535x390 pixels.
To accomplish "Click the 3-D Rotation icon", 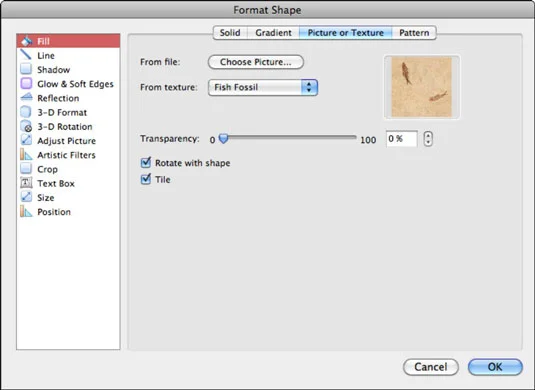I will tap(26, 126).
